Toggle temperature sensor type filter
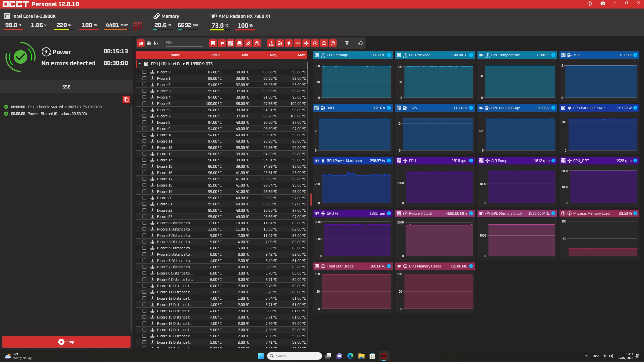The height and width of the screenshot is (362, 644). [x=271, y=43]
